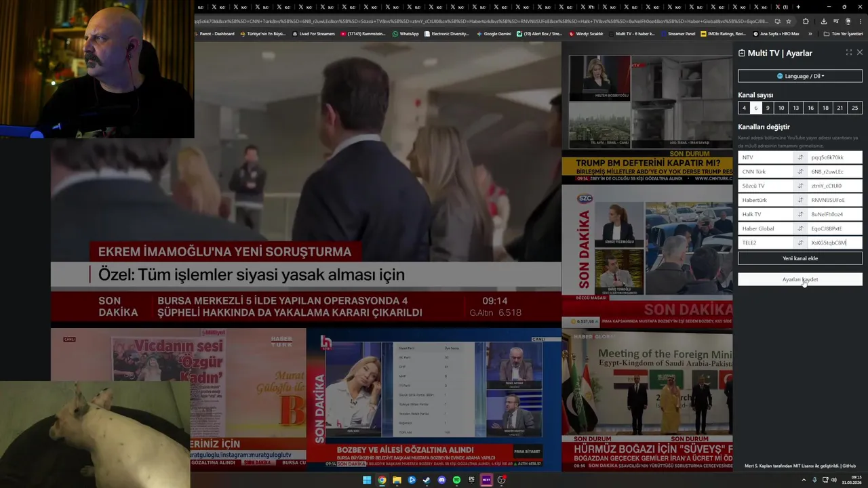Open the WhatsApp bookmark
Image resolution: width=868 pixels, height=488 pixels.
(406, 33)
